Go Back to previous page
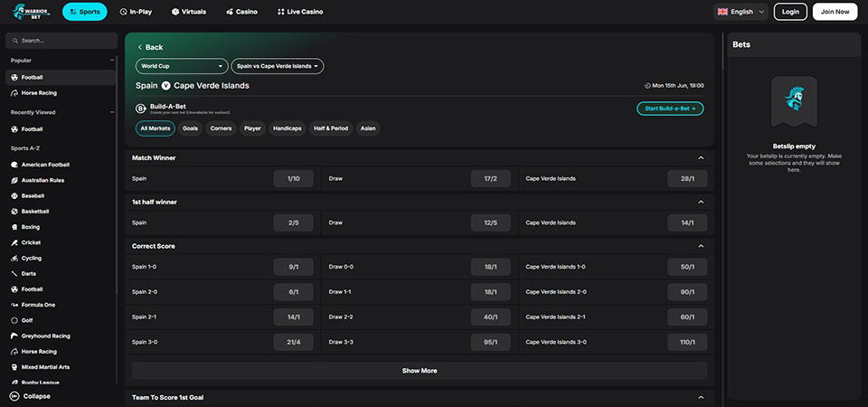The height and width of the screenshot is (407, 868). click(x=150, y=48)
